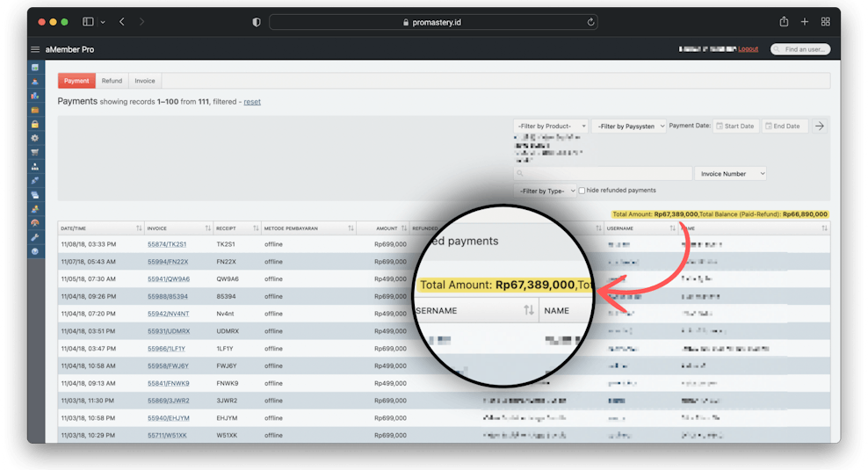Sort by Receipt column arrows
868x470 pixels.
click(256, 228)
